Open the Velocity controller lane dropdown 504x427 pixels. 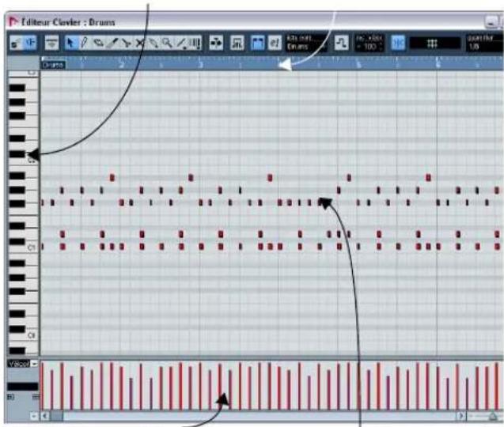coord(34,364)
